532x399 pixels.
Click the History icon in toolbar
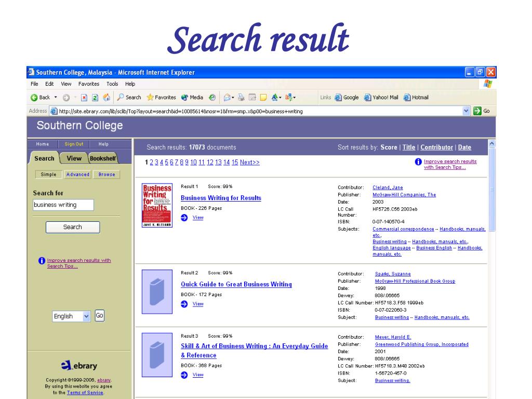[x=212, y=97]
